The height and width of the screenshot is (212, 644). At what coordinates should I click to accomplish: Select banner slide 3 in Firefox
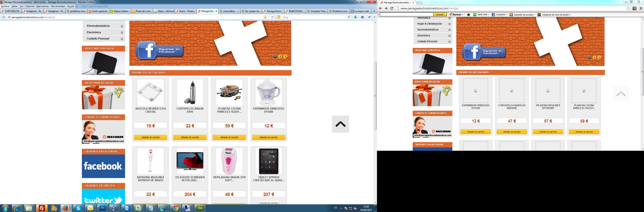pos(285,56)
